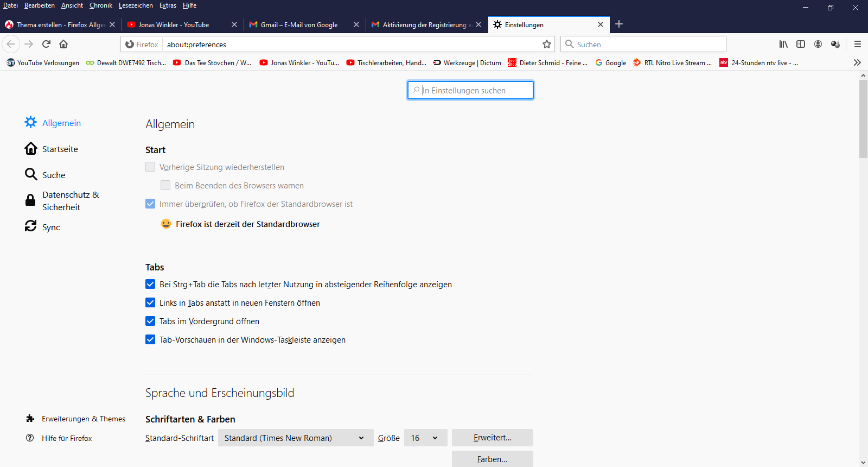Viewport: 868px width, 467px height.
Task: Select the Allgemein gear icon in sidebar
Action: coord(31,122)
